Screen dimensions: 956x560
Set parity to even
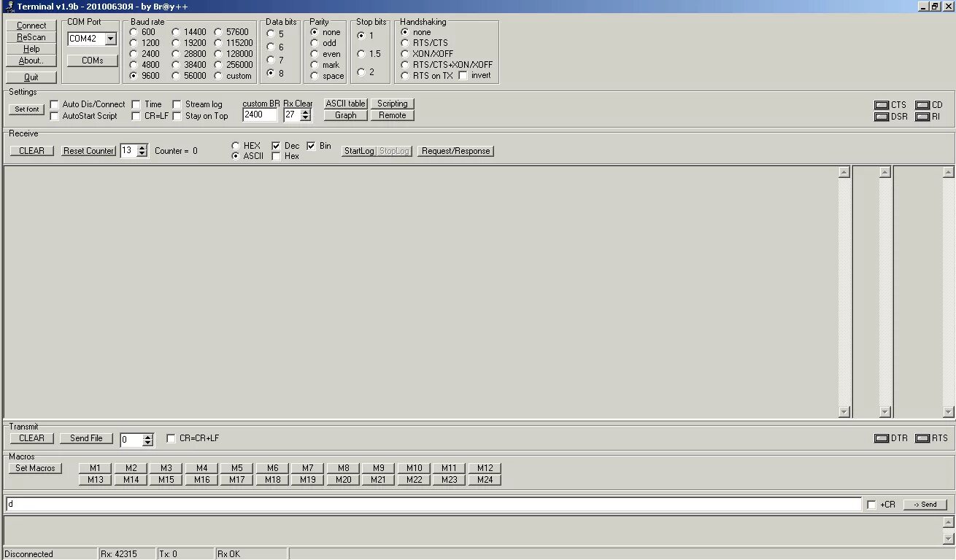(315, 53)
